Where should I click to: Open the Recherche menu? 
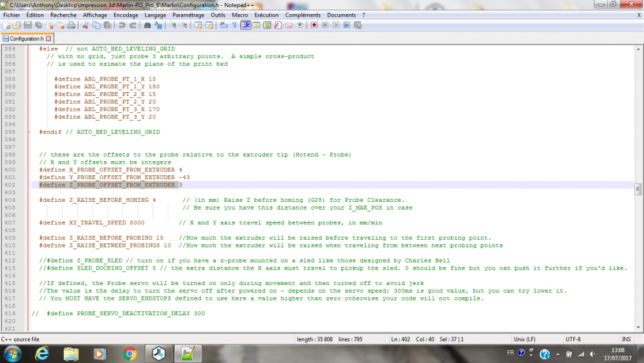tap(63, 15)
